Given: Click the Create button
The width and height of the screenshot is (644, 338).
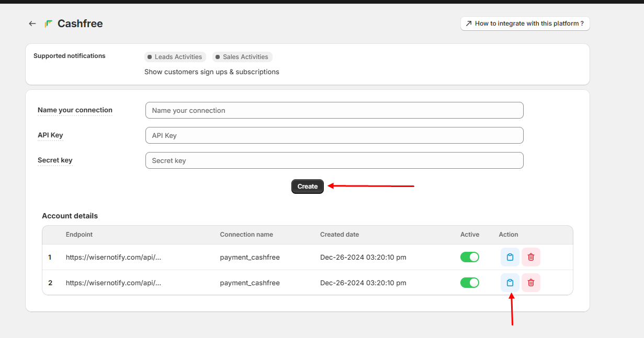Looking at the screenshot, I should click(x=308, y=187).
